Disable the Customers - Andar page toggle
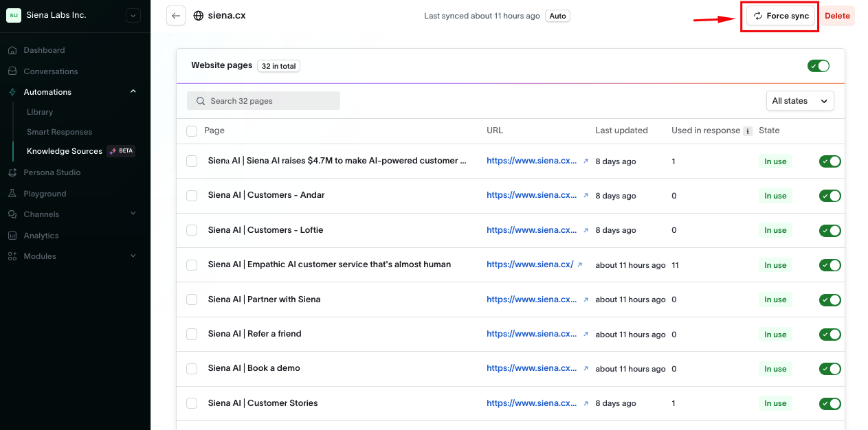The image size is (868, 430). (x=830, y=196)
